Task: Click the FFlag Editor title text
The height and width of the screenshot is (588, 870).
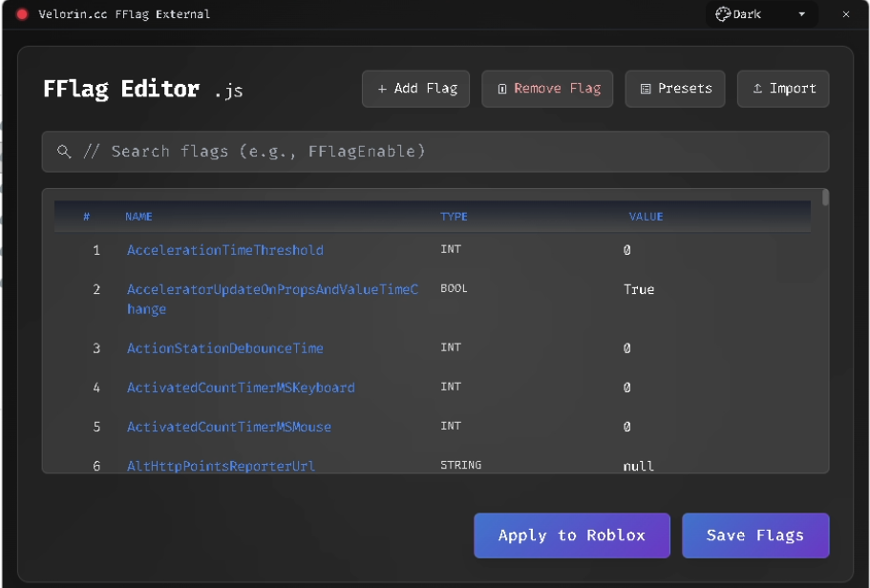Action: point(121,90)
